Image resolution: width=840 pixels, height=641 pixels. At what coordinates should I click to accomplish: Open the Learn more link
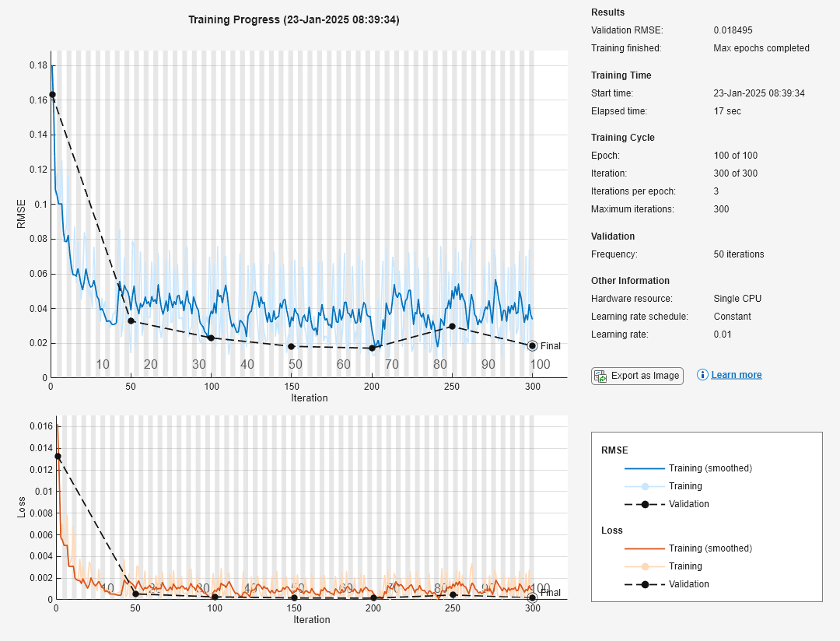tap(736, 375)
